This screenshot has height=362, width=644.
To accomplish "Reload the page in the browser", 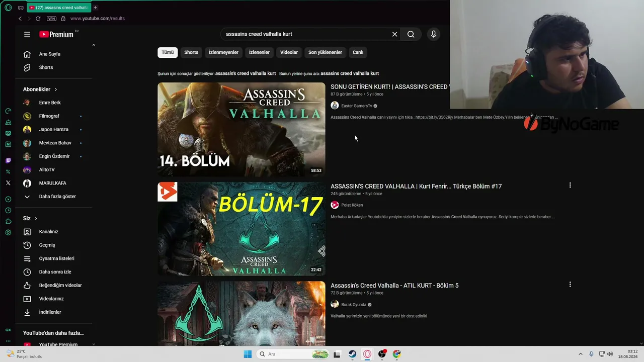I will pos(38,19).
